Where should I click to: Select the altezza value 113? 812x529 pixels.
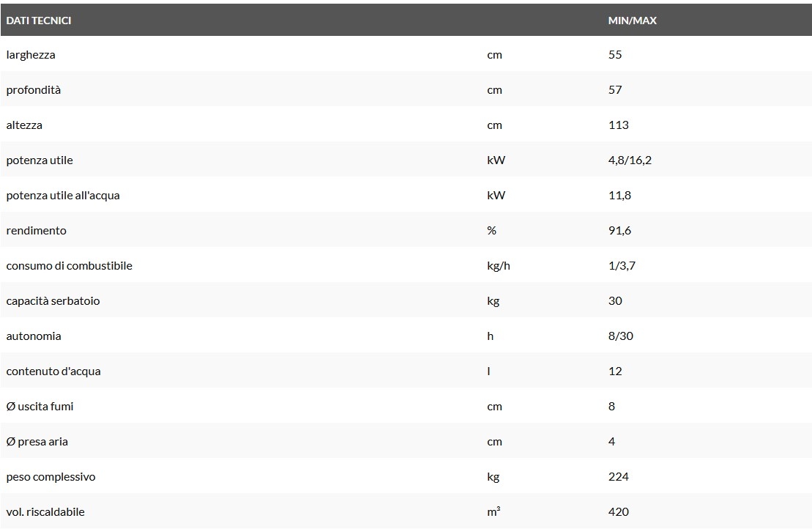coord(618,125)
